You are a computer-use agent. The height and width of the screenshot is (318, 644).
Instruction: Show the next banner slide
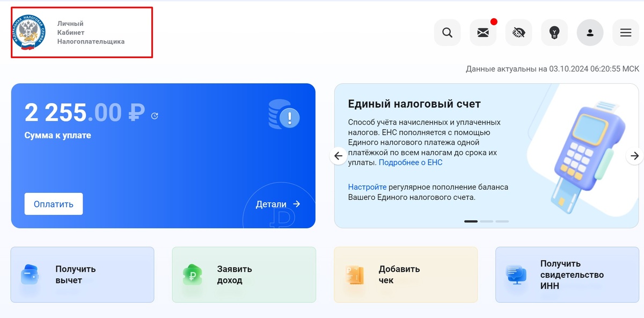[x=635, y=155]
